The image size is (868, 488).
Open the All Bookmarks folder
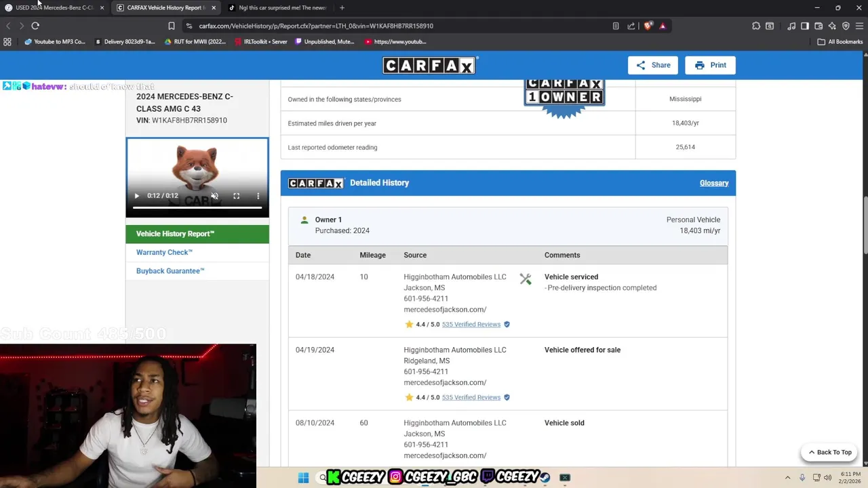pyautogui.click(x=840, y=41)
